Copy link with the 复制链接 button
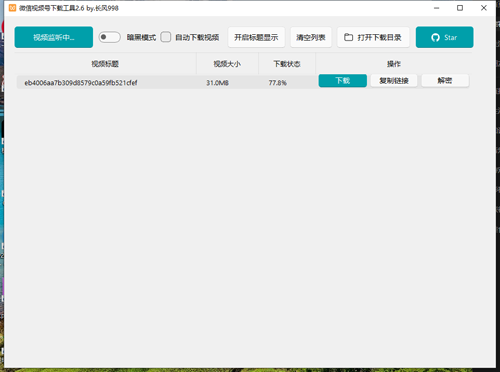The width and height of the screenshot is (500, 372). [394, 81]
